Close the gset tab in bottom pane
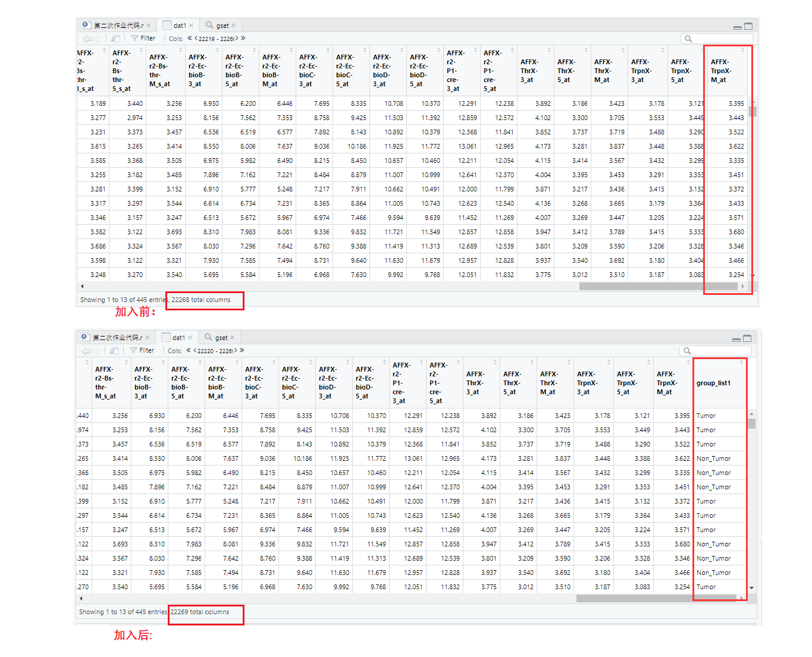This screenshot has width=812, height=657. pos(233,338)
